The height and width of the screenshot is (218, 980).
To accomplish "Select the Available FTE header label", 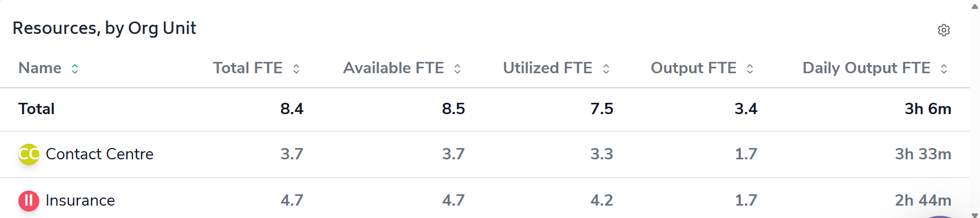I will point(394,68).
